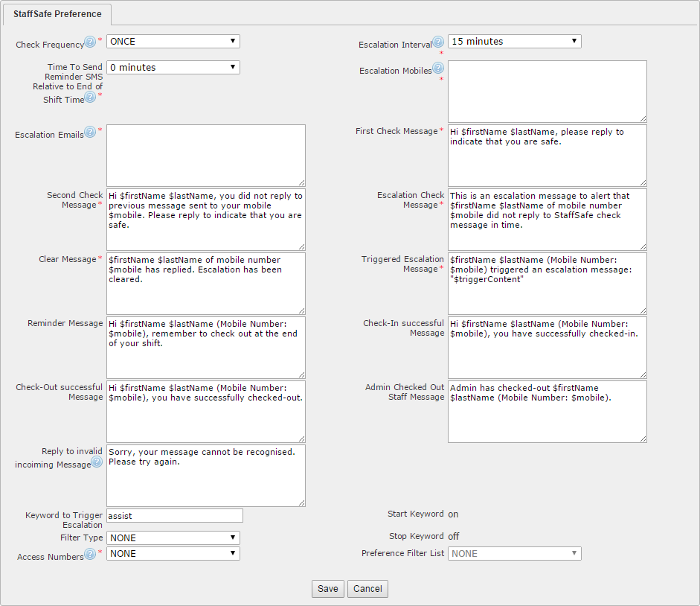Screen dimensions: 700x606
Task: Edit the invalid incoming message reply
Action: 206,476
